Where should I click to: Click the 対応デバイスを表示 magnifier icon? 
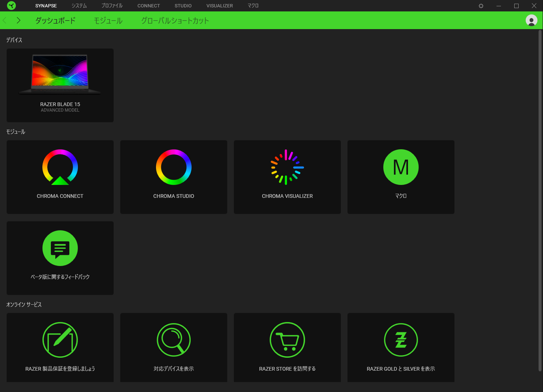(174, 340)
